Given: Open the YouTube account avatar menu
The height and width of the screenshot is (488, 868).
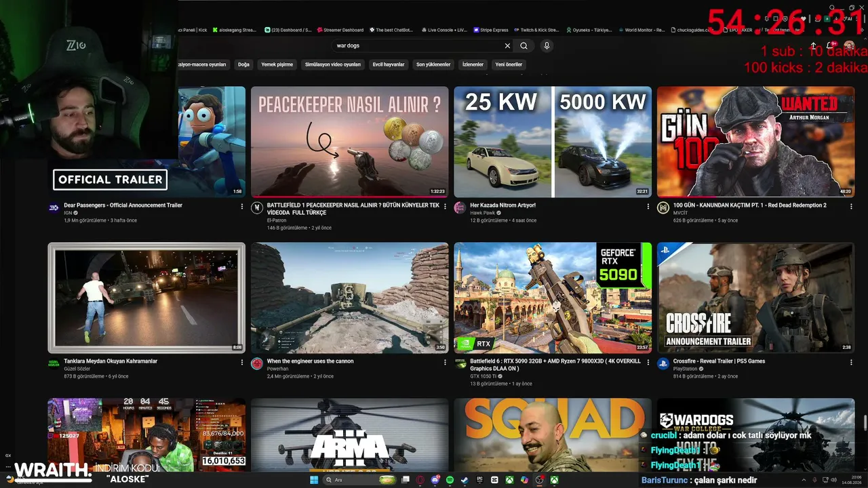Looking at the screenshot, I should point(849,46).
